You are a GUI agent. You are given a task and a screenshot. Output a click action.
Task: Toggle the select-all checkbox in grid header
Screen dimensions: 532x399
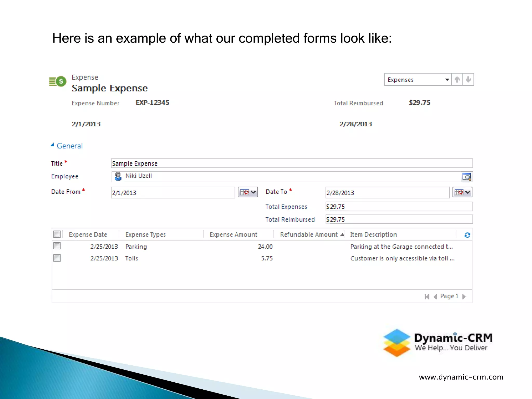coord(57,234)
